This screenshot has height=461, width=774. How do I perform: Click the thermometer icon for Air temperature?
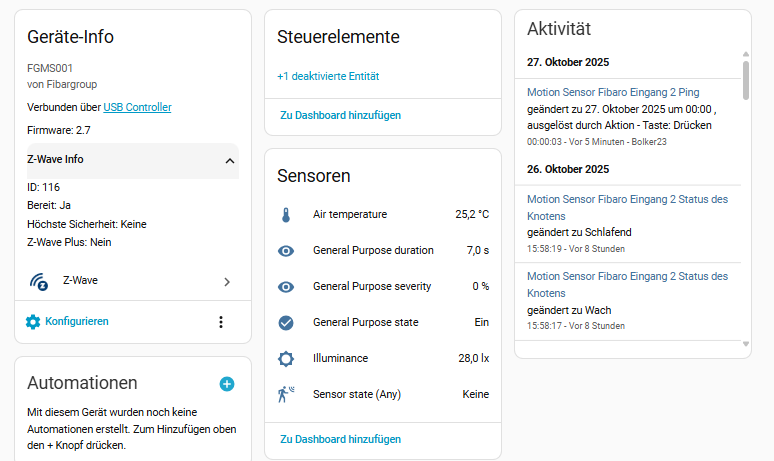coord(286,215)
